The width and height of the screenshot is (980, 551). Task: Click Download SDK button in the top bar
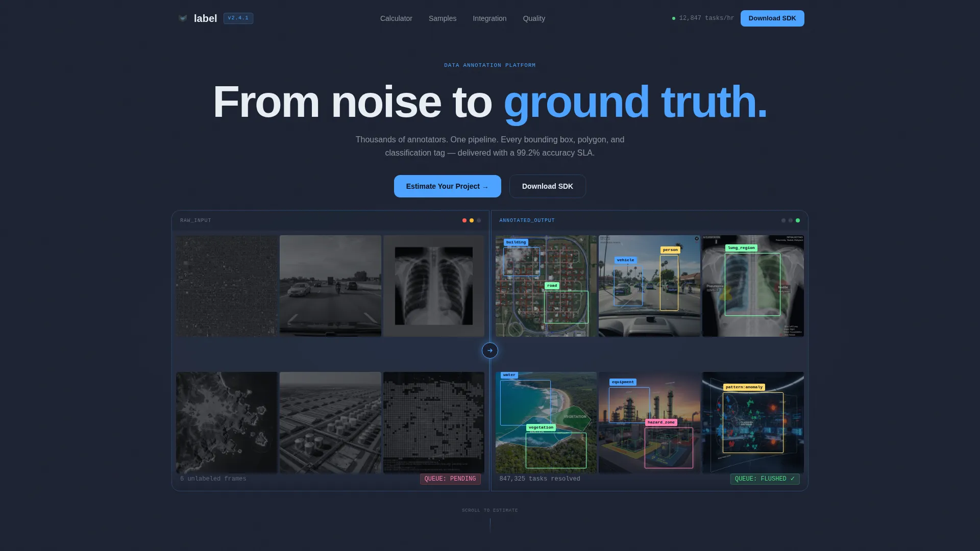coord(772,18)
